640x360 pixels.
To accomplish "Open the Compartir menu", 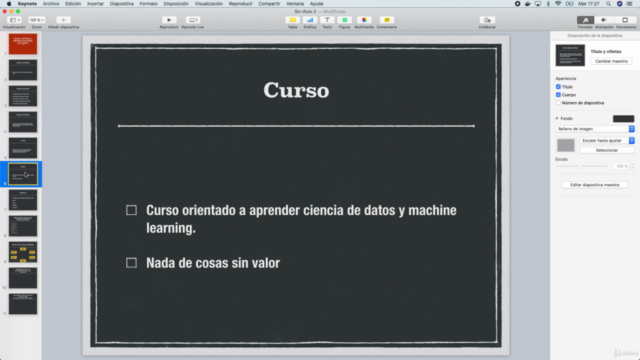I will [269, 4].
